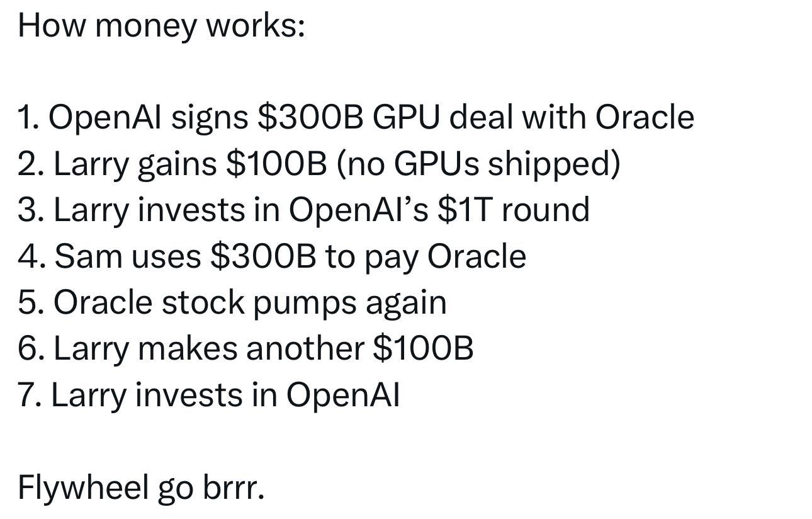Click the "$1T round" text

click(x=514, y=210)
